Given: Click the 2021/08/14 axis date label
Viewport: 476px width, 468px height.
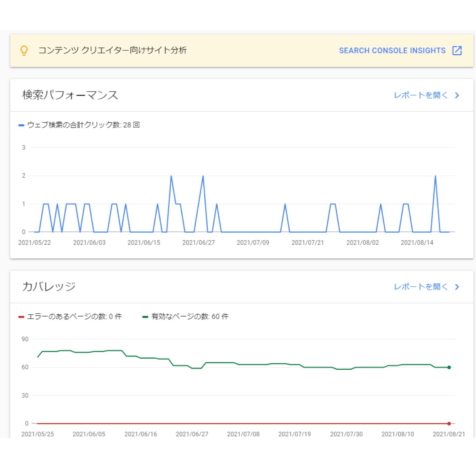Looking at the screenshot, I should (417, 243).
